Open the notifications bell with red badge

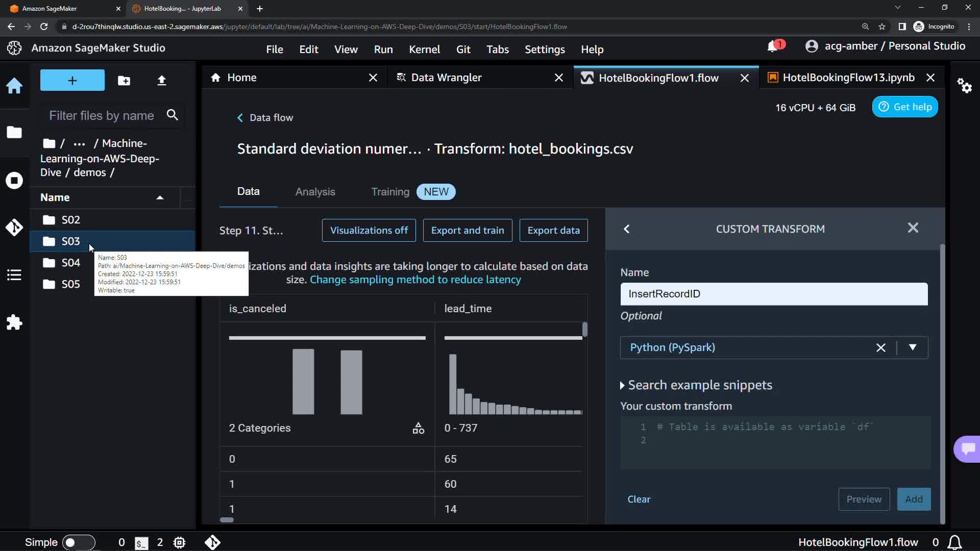click(773, 46)
